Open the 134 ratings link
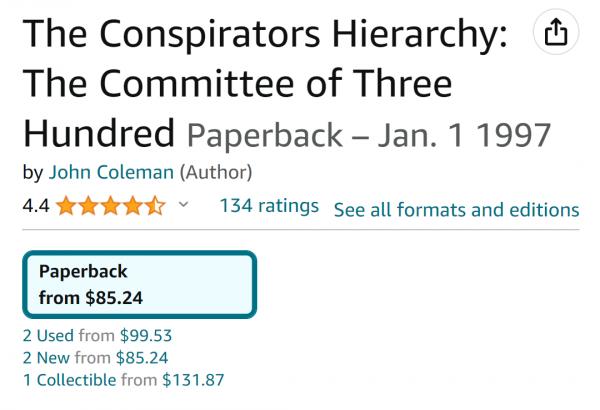 pyautogui.click(x=268, y=207)
